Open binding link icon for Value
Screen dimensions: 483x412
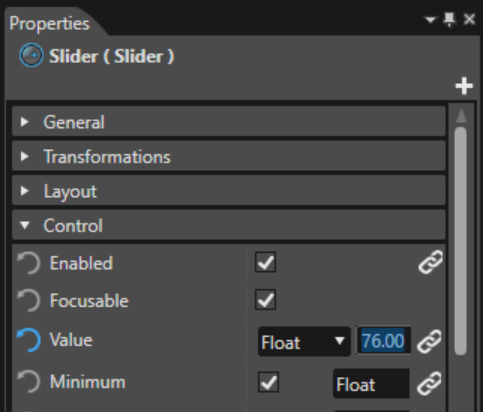[429, 341]
